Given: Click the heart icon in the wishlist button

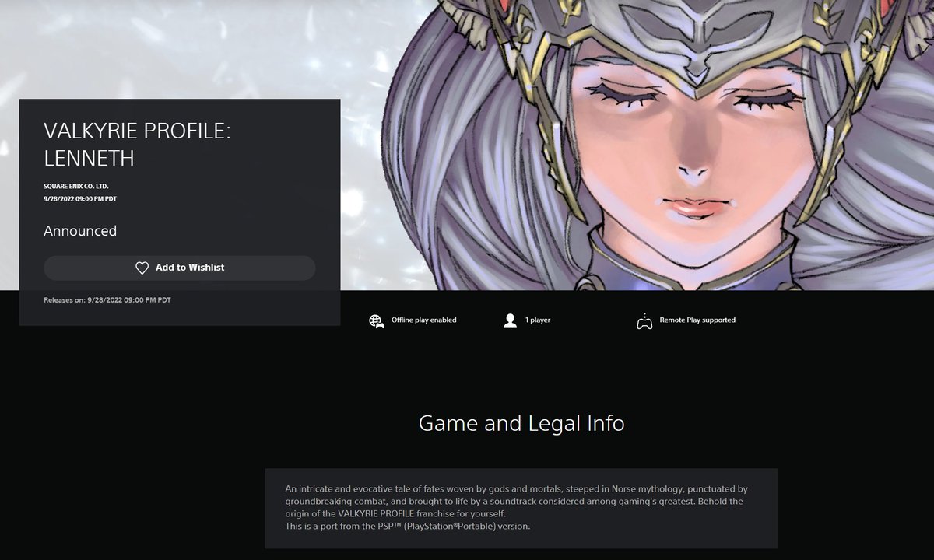Looking at the screenshot, I should (x=142, y=268).
